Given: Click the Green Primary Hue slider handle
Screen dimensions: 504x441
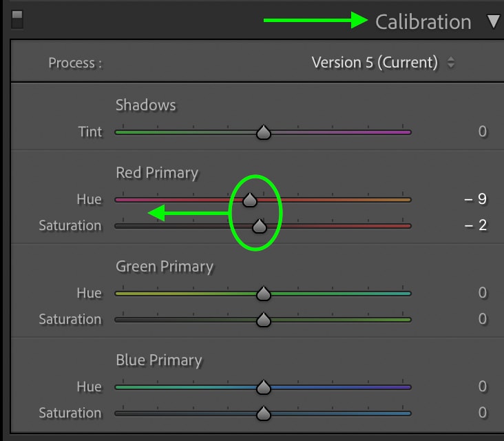Looking at the screenshot, I should point(264,294).
